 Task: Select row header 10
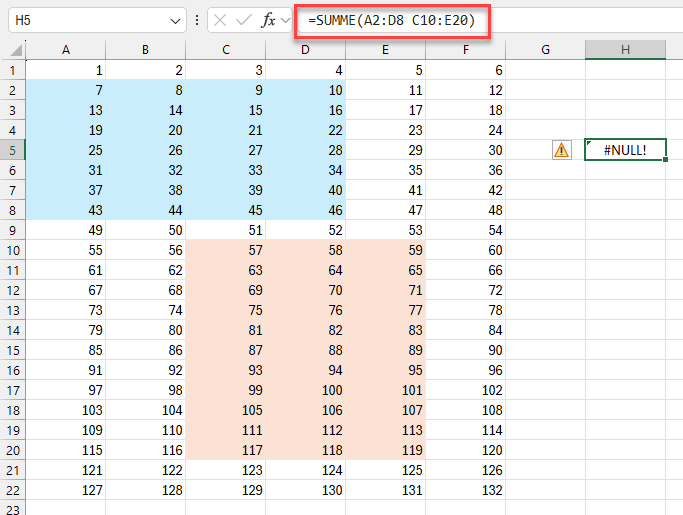pyautogui.click(x=12, y=250)
